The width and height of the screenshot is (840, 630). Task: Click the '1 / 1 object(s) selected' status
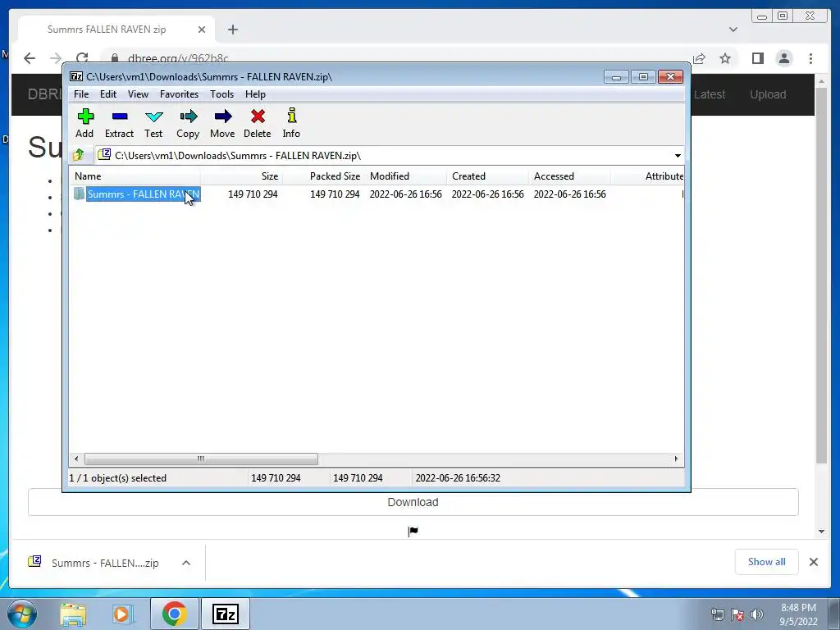pyautogui.click(x=118, y=478)
